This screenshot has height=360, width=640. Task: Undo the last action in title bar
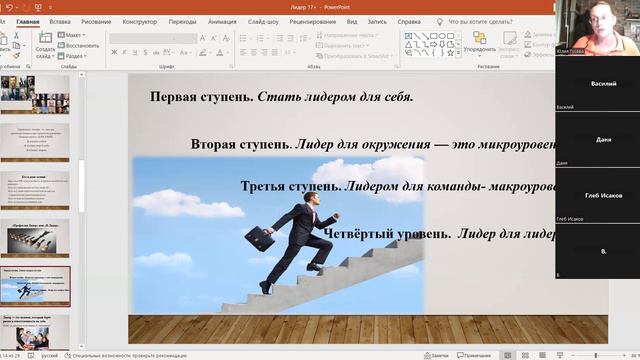pyautogui.click(x=10, y=7)
